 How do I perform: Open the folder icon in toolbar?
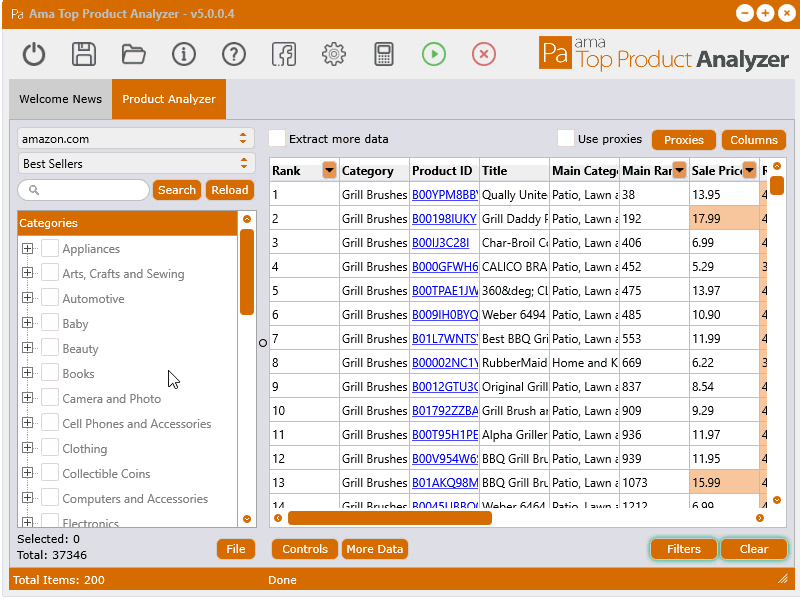tap(134, 54)
